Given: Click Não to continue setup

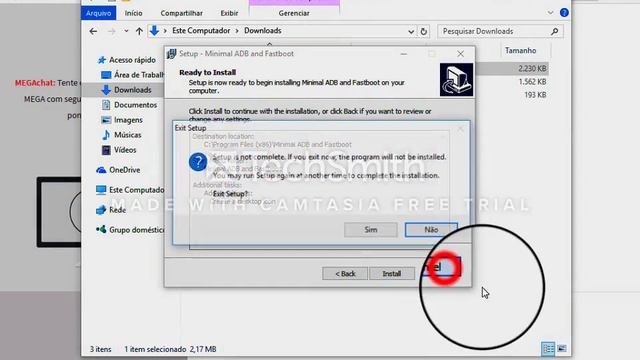Looking at the screenshot, I should [431, 230].
